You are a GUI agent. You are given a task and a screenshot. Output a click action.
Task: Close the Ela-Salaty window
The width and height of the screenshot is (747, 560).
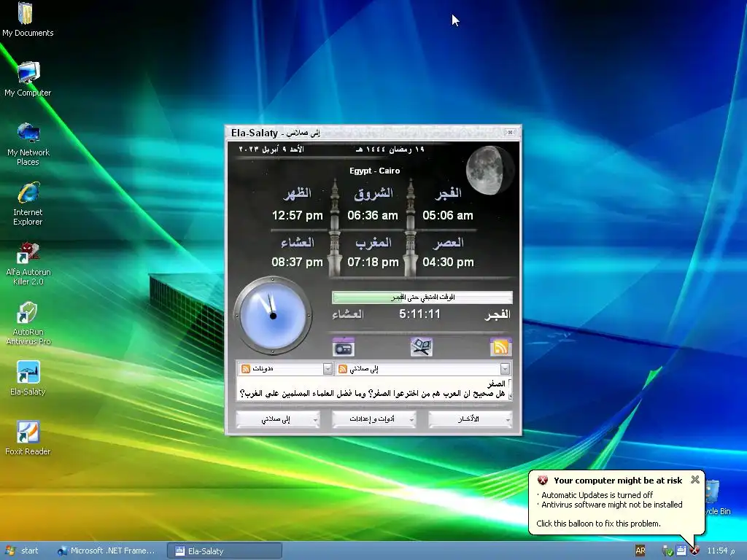(x=510, y=133)
